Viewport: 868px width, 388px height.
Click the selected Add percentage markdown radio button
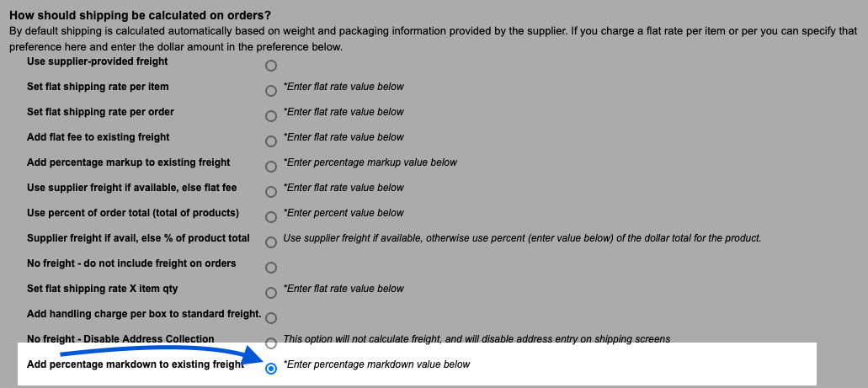point(271,369)
